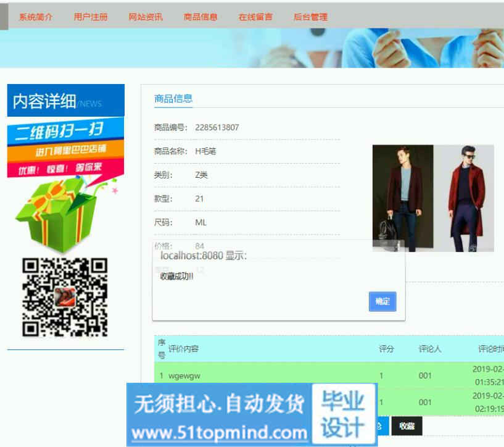Screen dimensions: 504x447
Task: Click the 商品名称 field label
Action: (x=171, y=151)
